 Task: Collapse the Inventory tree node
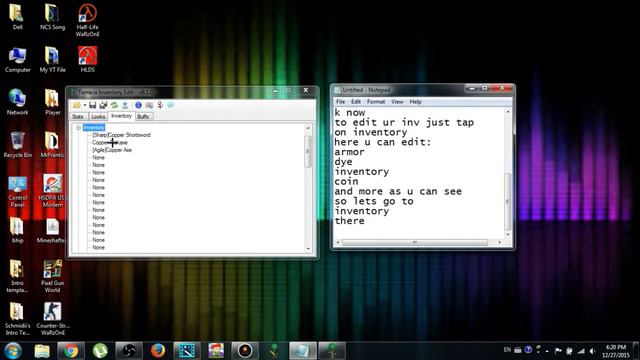coord(78,128)
